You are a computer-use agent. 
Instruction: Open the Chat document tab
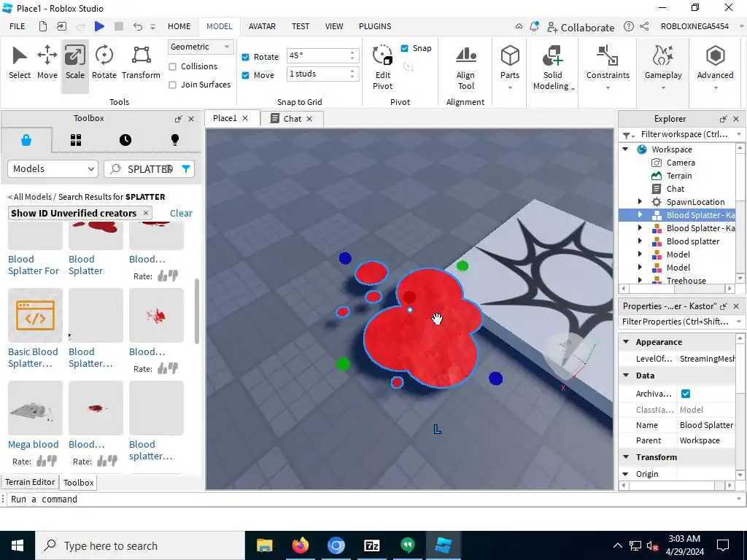[292, 119]
